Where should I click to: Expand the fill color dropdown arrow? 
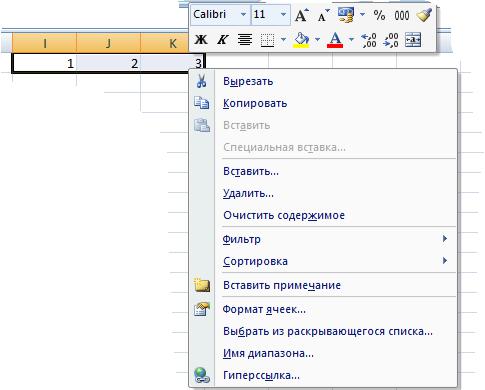[317, 40]
